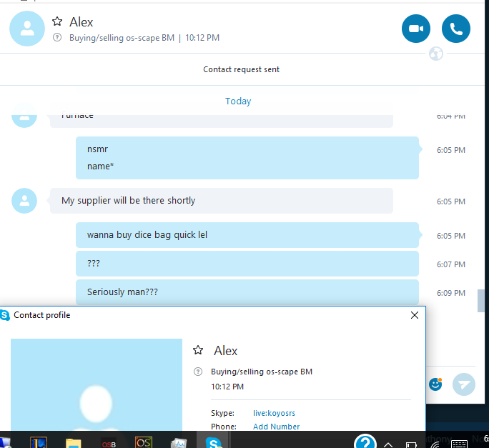Open the emoticon picker
489x448 pixels.
coord(435,384)
